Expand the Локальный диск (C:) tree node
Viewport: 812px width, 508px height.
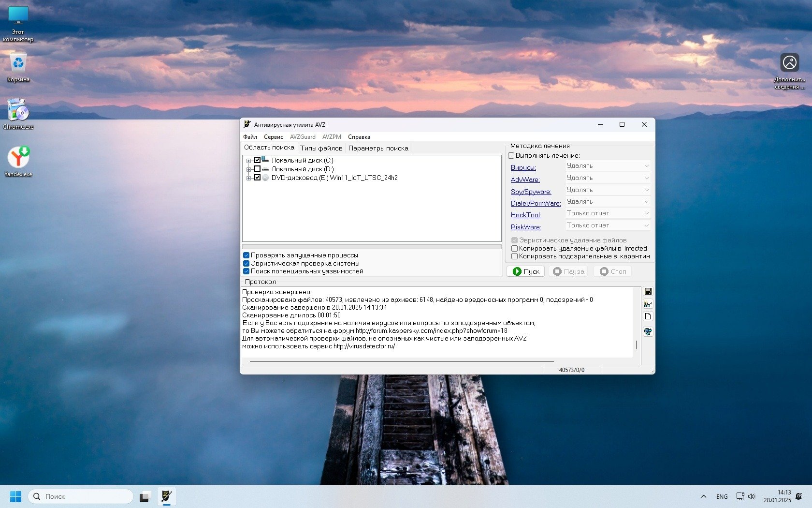(248, 161)
